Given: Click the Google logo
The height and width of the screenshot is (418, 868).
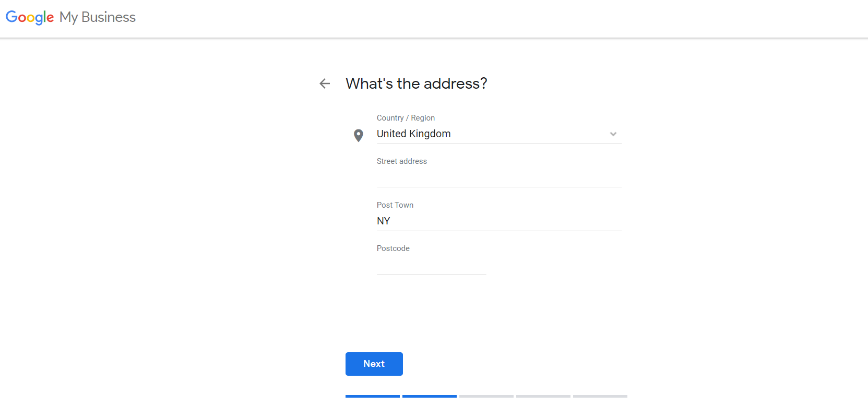Looking at the screenshot, I should (30, 17).
